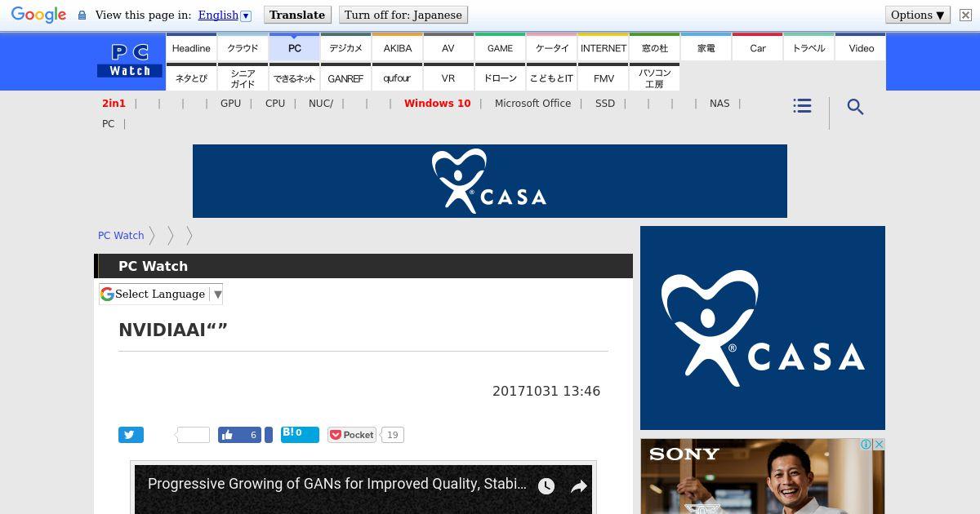Open the GPU topic link

coord(230,104)
